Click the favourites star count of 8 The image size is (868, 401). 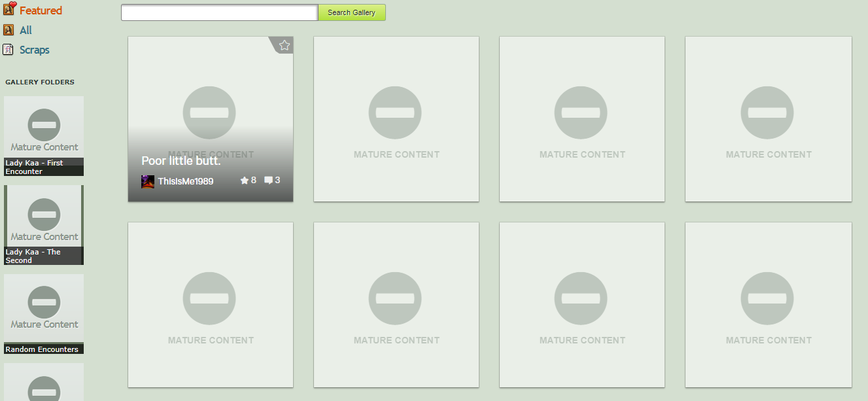[x=248, y=180]
